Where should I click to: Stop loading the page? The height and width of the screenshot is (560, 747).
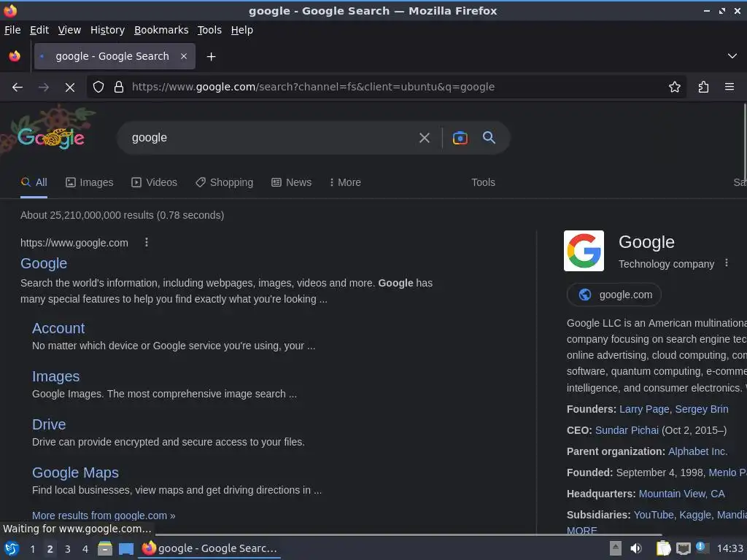coord(69,87)
